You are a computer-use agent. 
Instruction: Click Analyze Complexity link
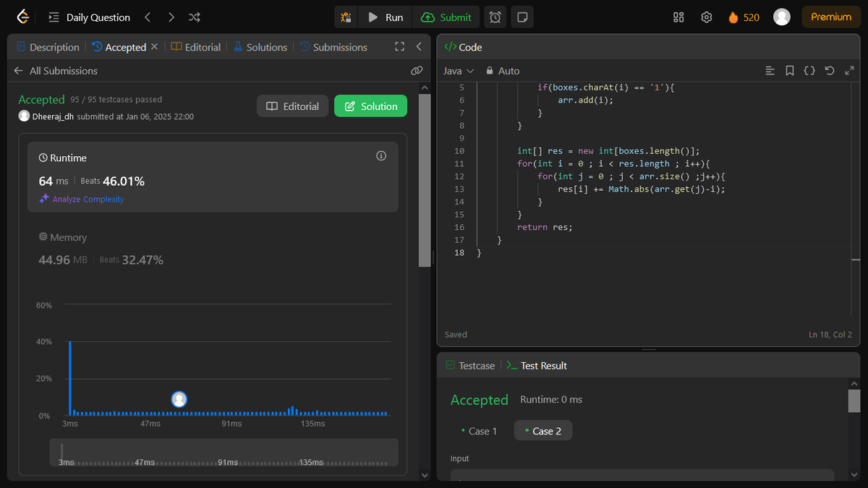82,199
